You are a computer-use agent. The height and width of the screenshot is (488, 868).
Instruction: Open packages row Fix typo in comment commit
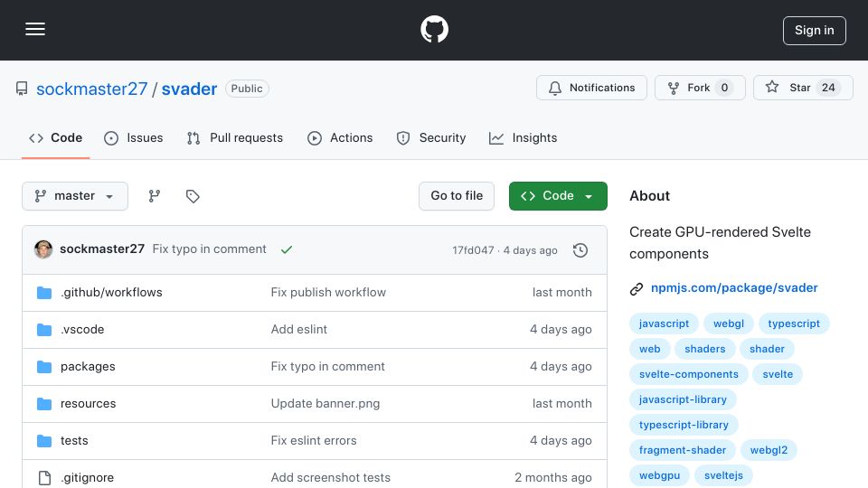click(327, 366)
